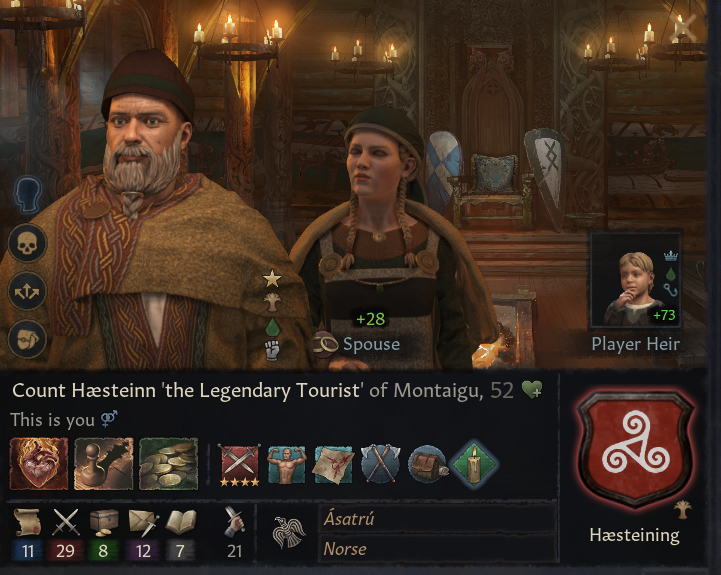Screen dimensions: 721x575
Task: Click the crossed axes trait icon
Action: (x=379, y=464)
